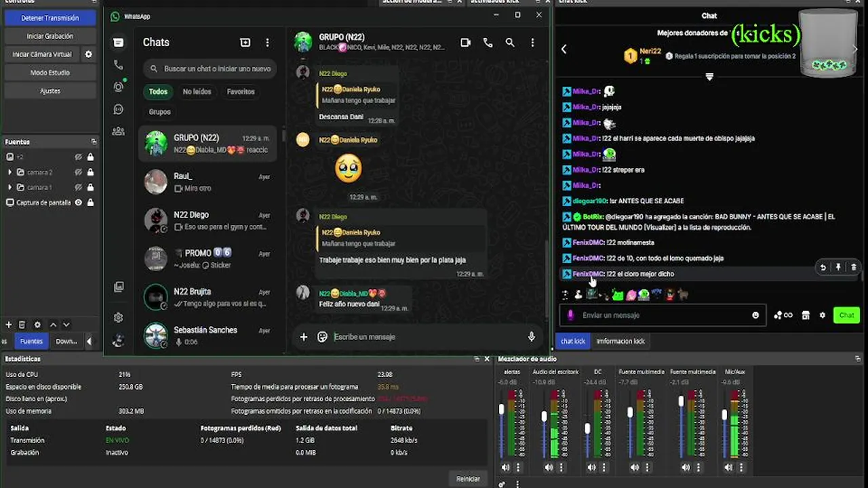Open WhatsApp settings gear in sidebar
This screenshot has width=868, height=488.
(119, 317)
